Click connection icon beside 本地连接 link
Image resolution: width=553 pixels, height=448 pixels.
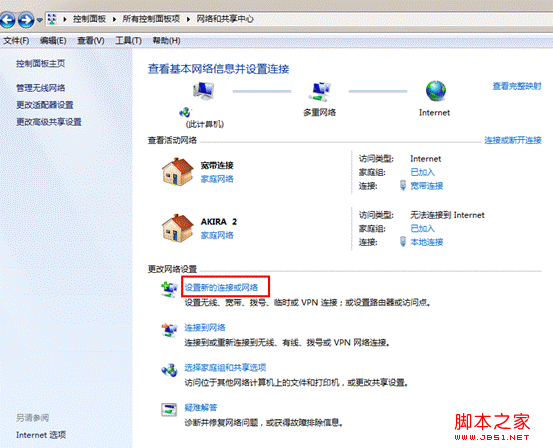(x=403, y=242)
